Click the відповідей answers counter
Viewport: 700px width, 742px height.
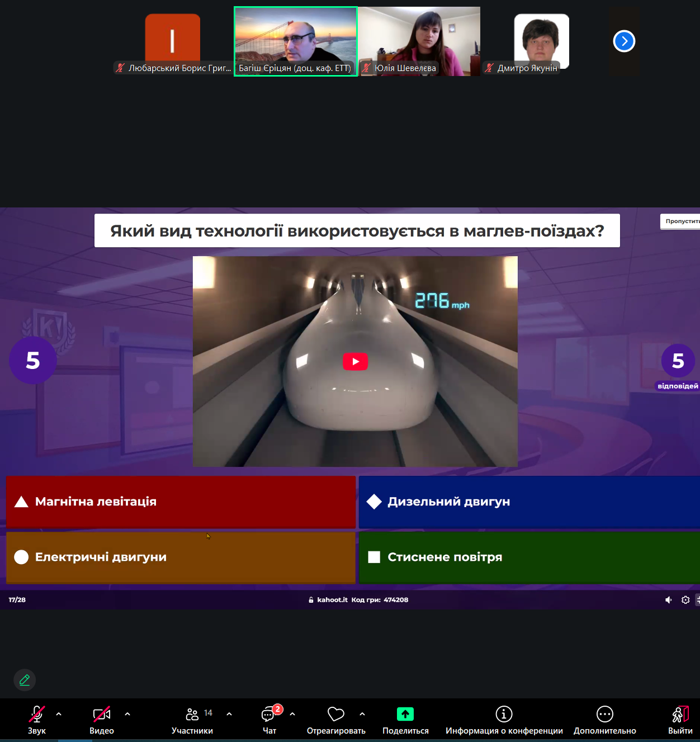[678, 367]
